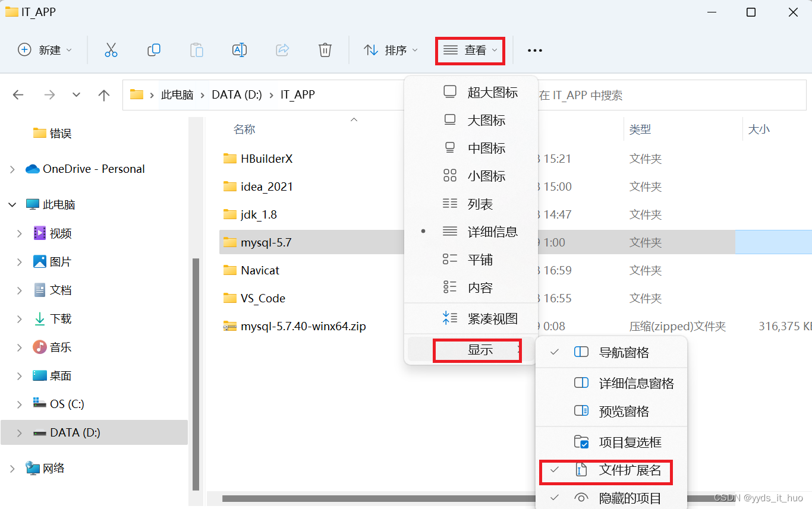Screen dimensions: 812x509
Task: Expand the OneDrive - Personal tree node
Action: pos(12,169)
